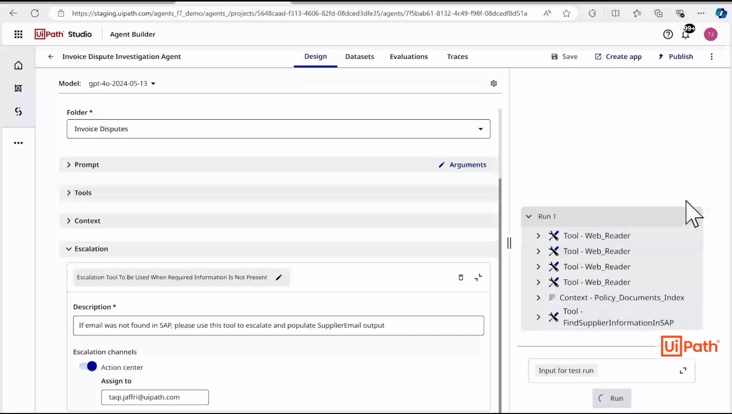This screenshot has height=414, width=732.
Task: Expand the Prompt section
Action: pos(68,165)
